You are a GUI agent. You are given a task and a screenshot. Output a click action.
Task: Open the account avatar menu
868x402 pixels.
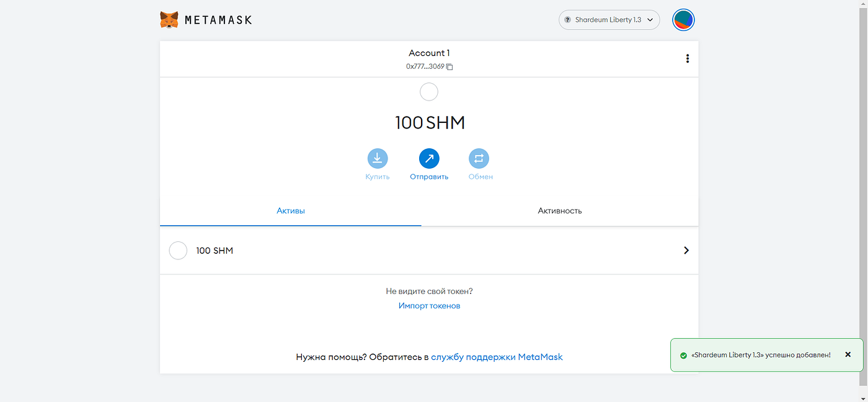tap(683, 20)
